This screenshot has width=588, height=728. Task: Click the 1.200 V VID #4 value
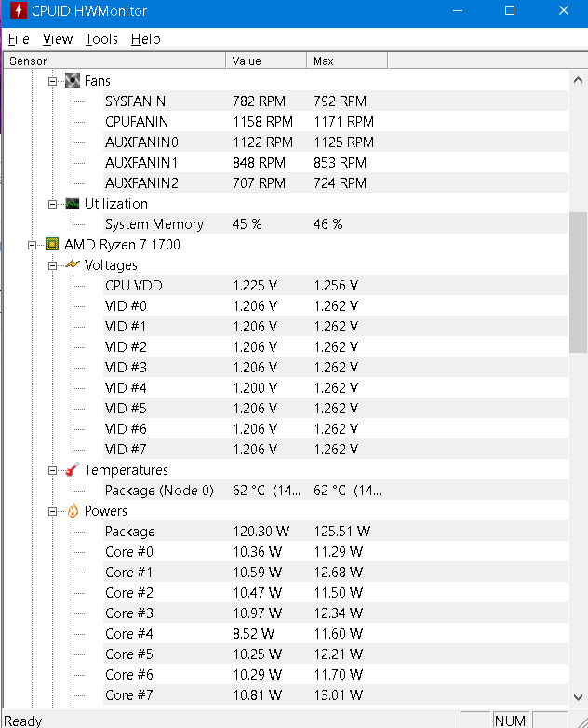coord(255,387)
